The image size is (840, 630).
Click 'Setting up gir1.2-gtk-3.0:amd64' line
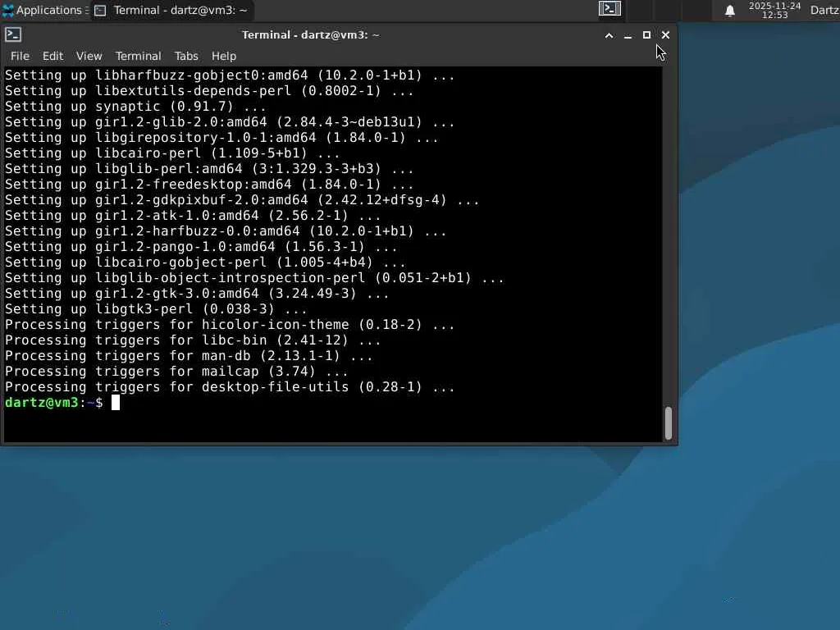[197, 294]
